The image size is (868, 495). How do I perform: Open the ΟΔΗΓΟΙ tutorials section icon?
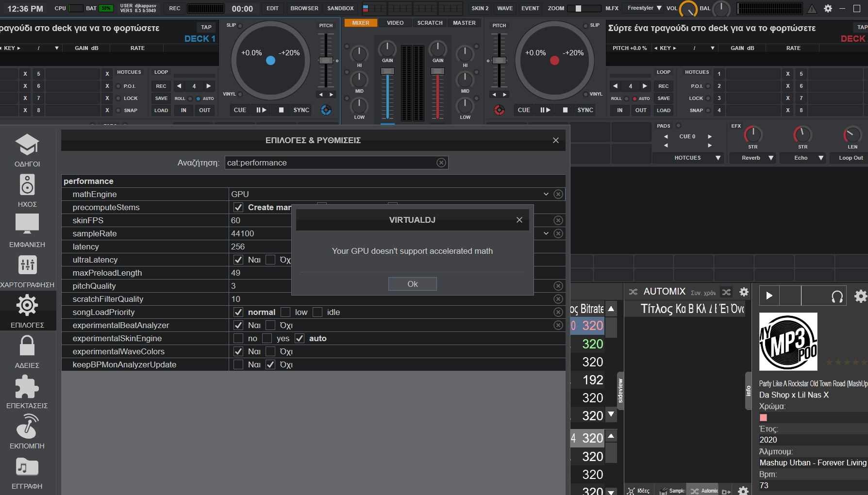pyautogui.click(x=27, y=145)
